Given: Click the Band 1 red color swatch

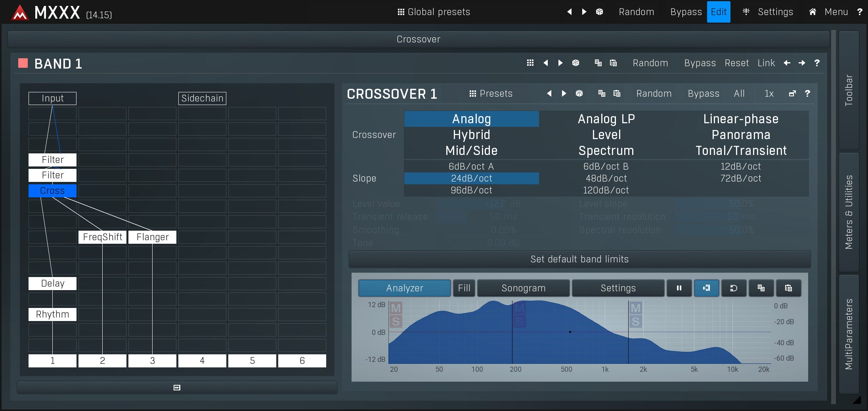Looking at the screenshot, I should click(23, 63).
